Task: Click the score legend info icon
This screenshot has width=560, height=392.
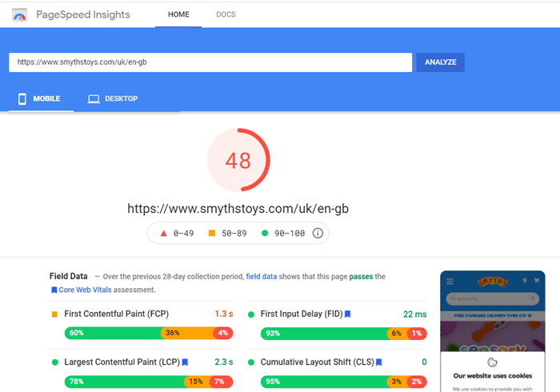Action: [318, 233]
